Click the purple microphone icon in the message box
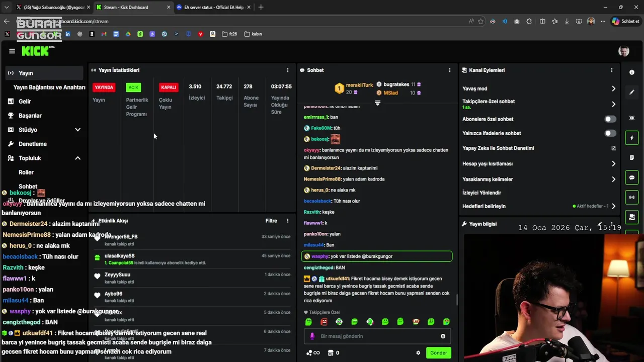 click(x=312, y=336)
